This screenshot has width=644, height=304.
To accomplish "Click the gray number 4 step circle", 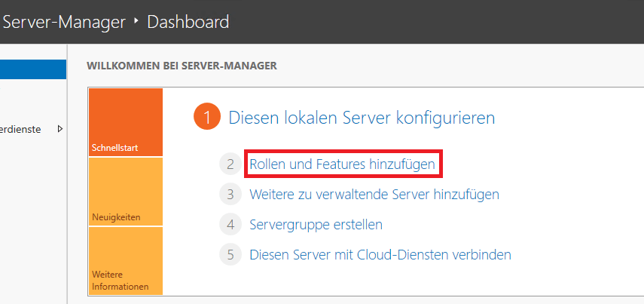I will click(x=230, y=224).
